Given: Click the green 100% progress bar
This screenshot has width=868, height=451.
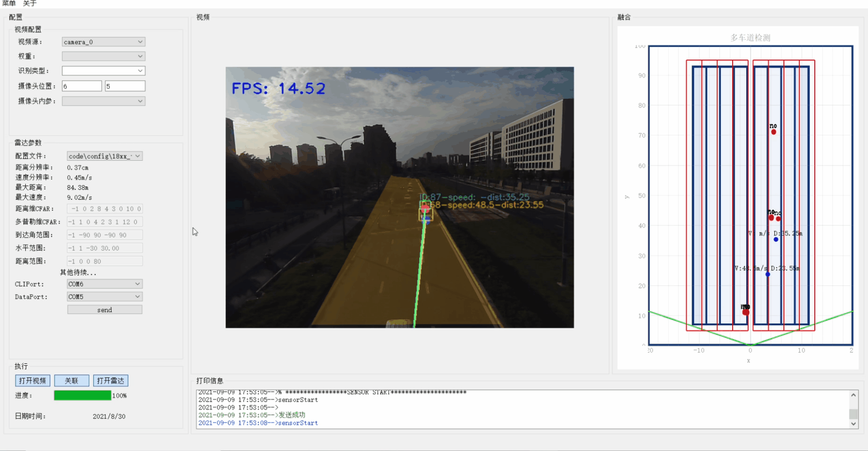Looking at the screenshot, I should click(x=83, y=395).
